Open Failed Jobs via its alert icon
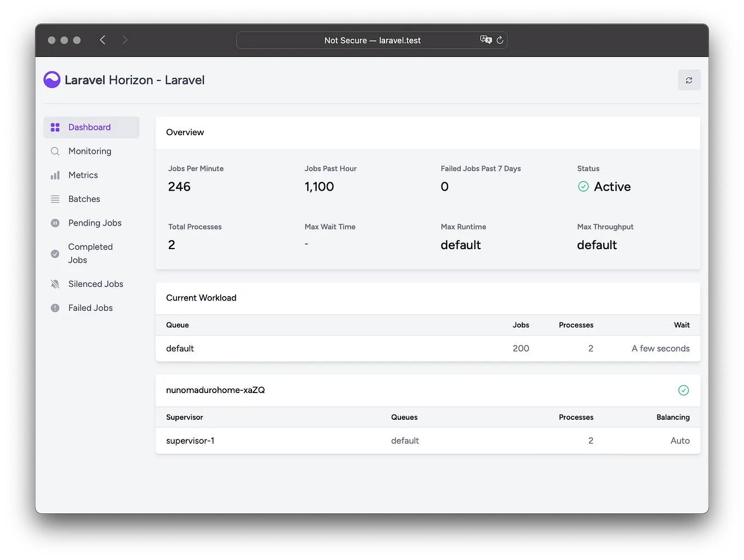 55,308
